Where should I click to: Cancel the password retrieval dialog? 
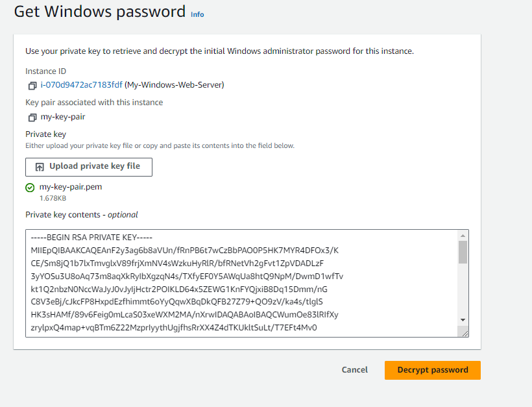tap(354, 370)
